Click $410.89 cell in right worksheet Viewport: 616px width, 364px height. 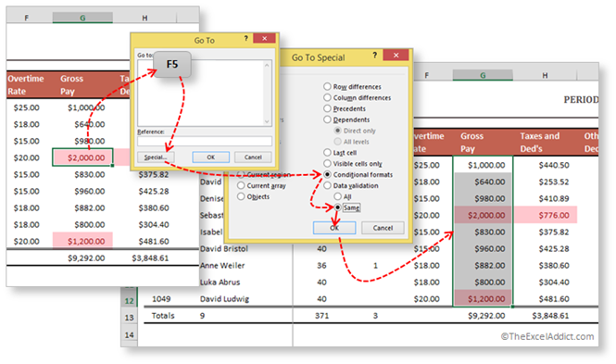(554, 198)
